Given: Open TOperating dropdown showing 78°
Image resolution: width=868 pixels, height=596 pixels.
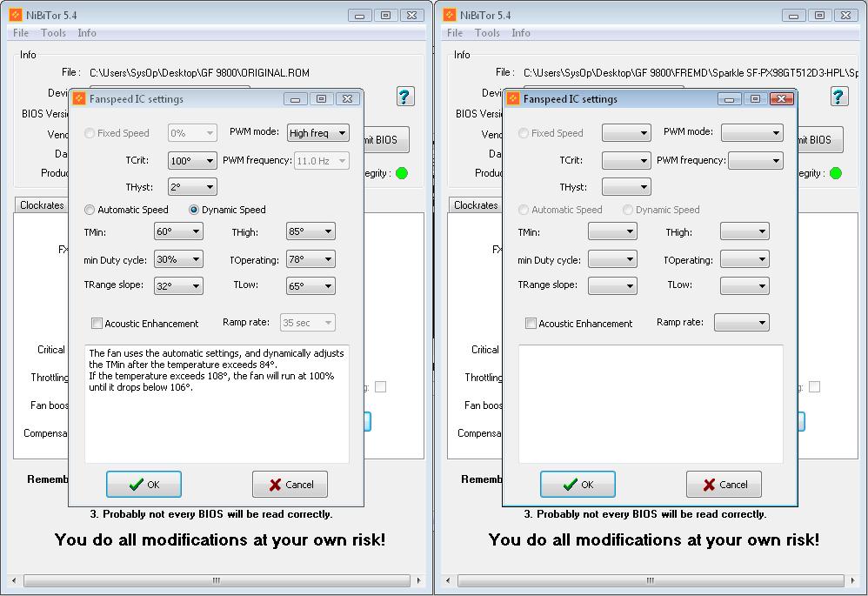Looking at the screenshot, I should pos(310,259).
